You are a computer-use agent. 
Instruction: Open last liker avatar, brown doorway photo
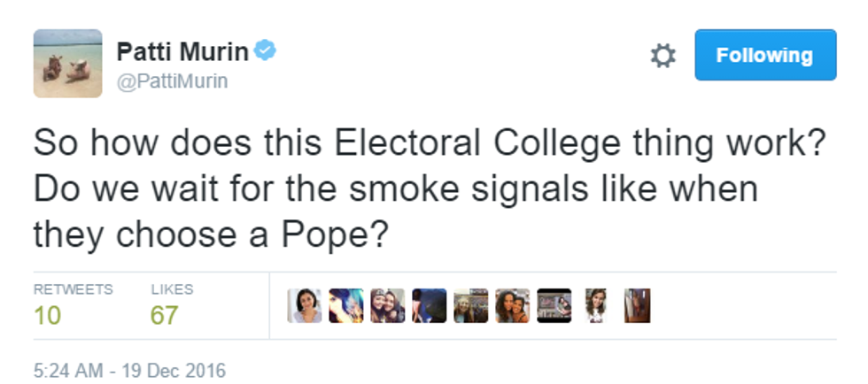(637, 305)
